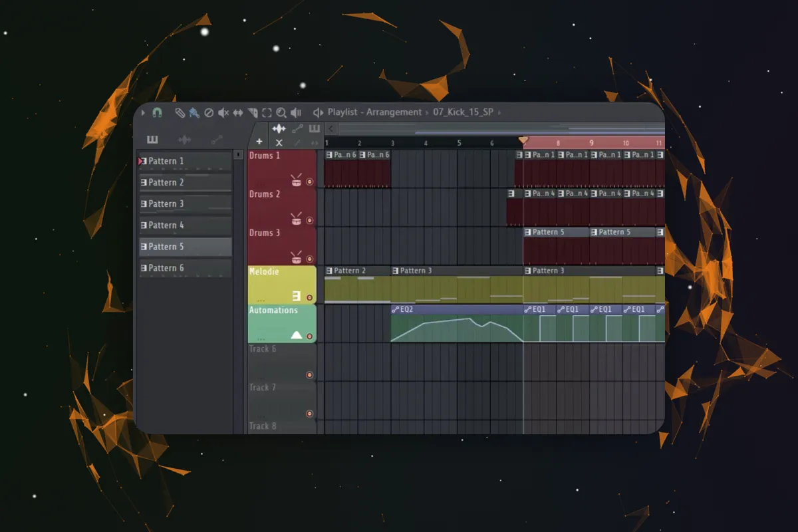Click bar 3 on timeline ruler
This screenshot has width=798, height=532.
click(393, 143)
